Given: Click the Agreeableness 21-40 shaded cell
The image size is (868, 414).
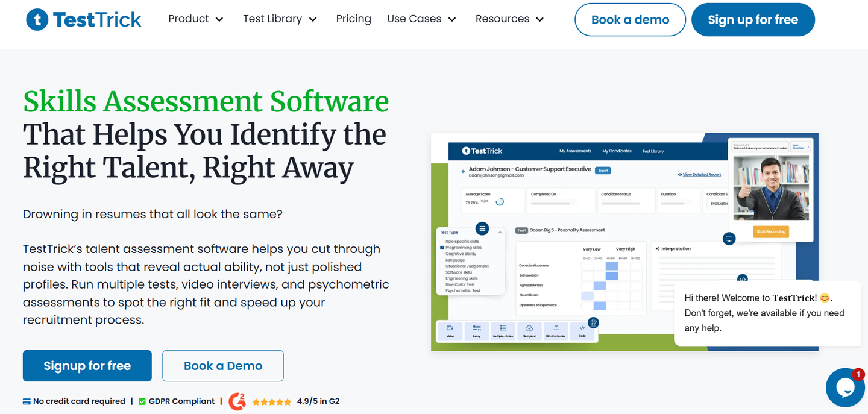Looking at the screenshot, I should (600, 286).
